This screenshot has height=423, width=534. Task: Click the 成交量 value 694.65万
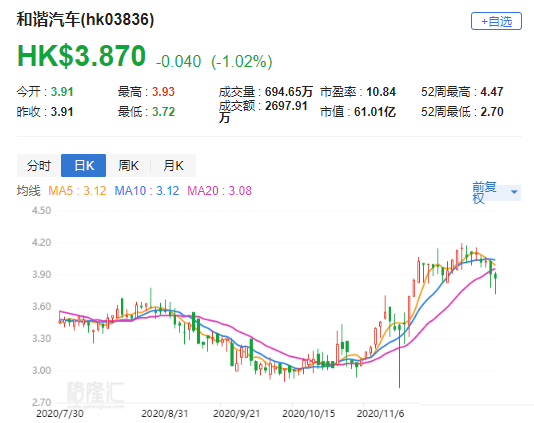pyautogui.click(x=289, y=92)
